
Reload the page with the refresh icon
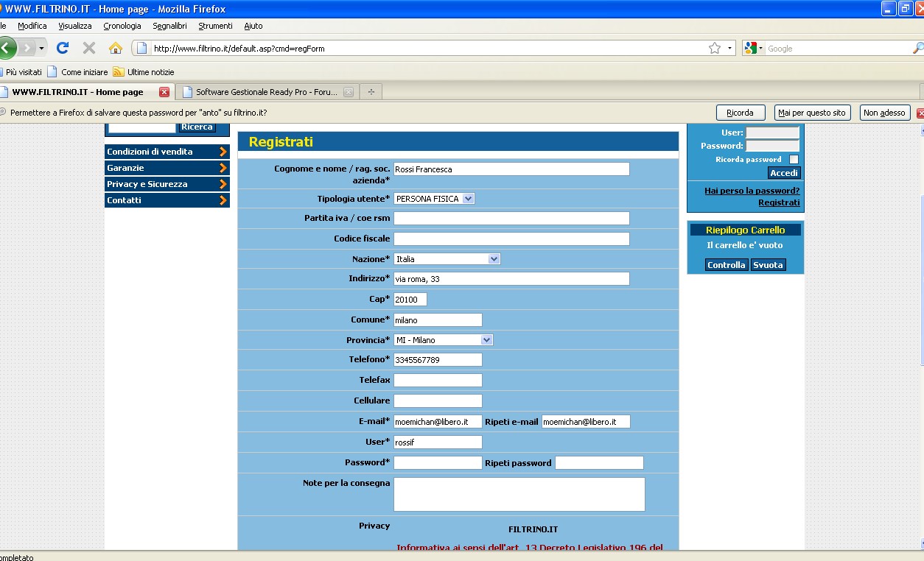coord(63,48)
